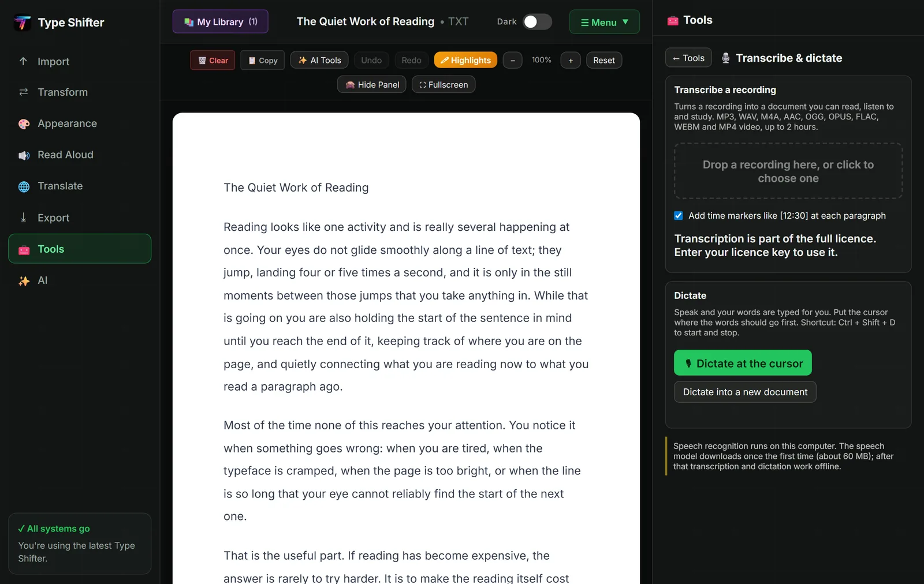Toggle the Dark mode switch
924x584 pixels.
pos(537,22)
